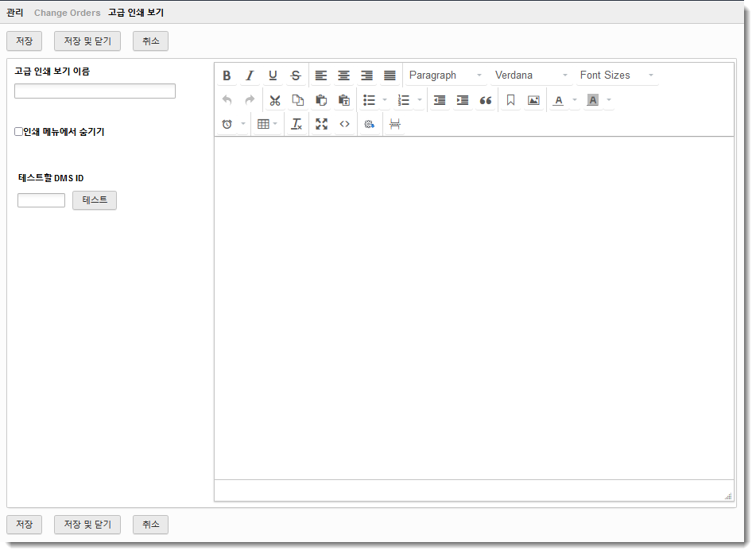
Task: Focus the 테스트할 DMS ID field
Action: pos(41,200)
